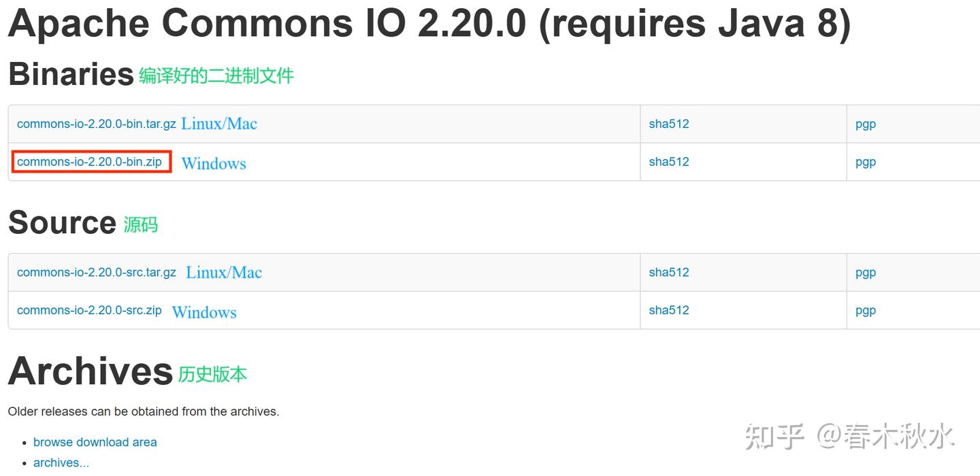Open the archives... link
980x476 pixels.
[61, 462]
